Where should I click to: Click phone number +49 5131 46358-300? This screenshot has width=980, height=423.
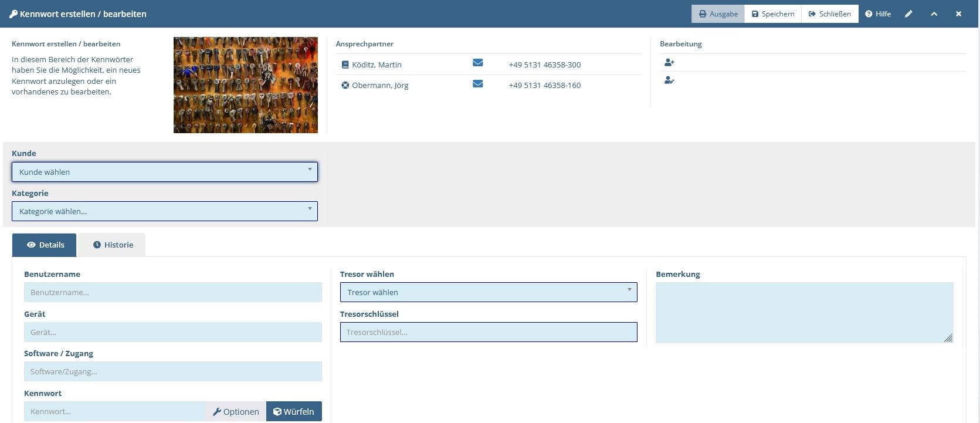545,65
